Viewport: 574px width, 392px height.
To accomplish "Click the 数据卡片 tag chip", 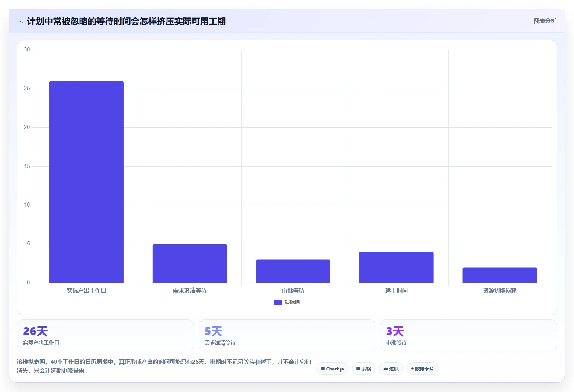I will click(x=422, y=369).
